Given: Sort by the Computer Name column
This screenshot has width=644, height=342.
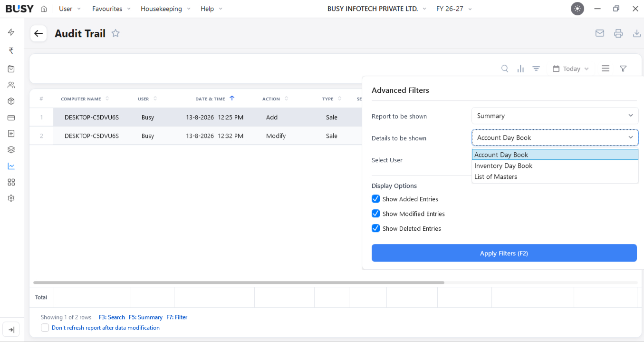Looking at the screenshot, I should (x=85, y=99).
